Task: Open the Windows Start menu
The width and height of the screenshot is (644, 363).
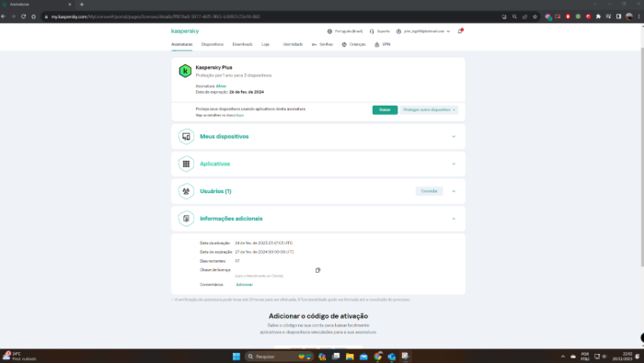Action: pyautogui.click(x=236, y=356)
